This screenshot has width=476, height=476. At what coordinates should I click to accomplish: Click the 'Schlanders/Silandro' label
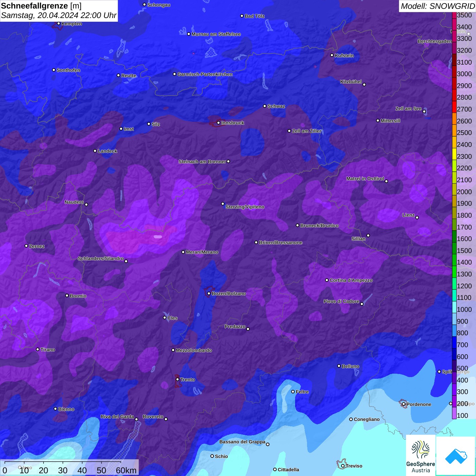[101, 258]
